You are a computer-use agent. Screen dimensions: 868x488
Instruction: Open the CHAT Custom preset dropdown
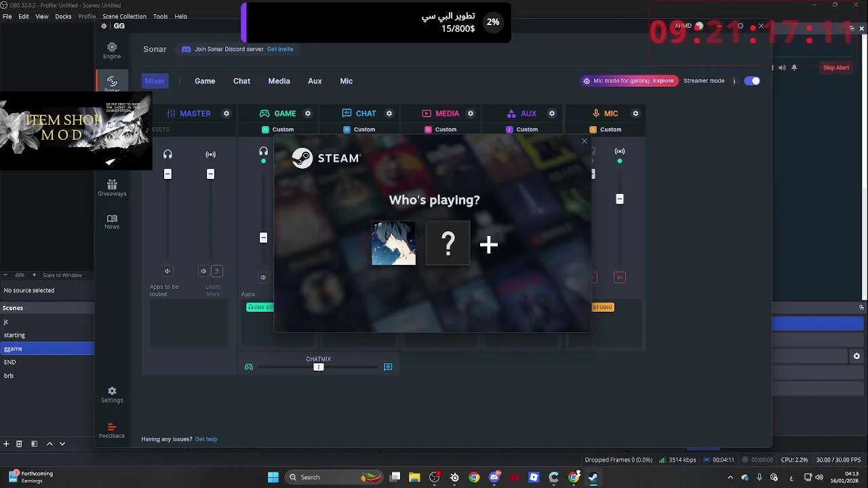pyautogui.click(x=359, y=129)
